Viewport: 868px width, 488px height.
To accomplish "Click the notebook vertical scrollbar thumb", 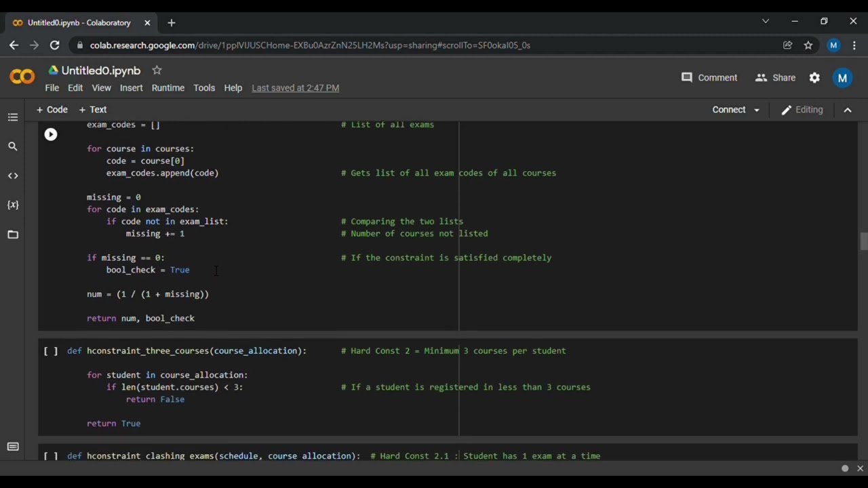I will [863, 242].
